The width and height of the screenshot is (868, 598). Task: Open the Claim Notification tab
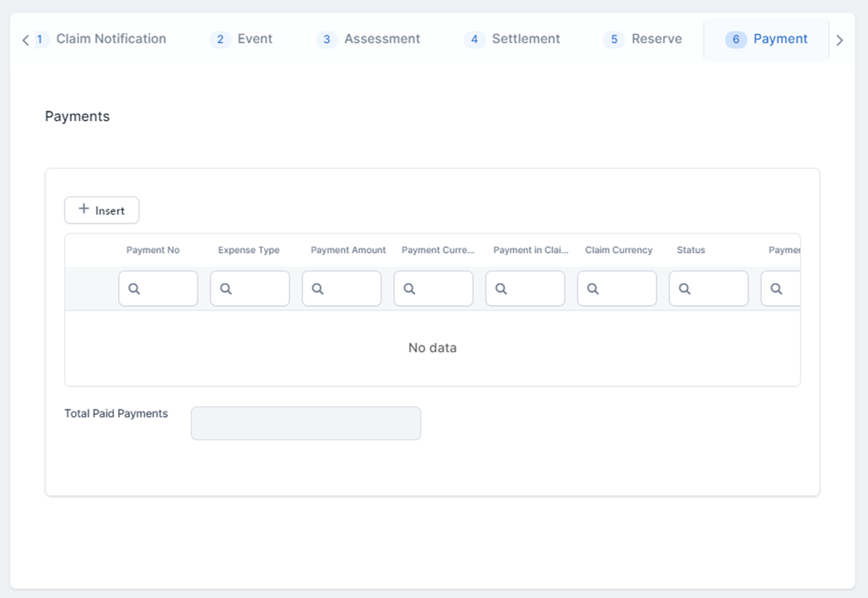(111, 39)
